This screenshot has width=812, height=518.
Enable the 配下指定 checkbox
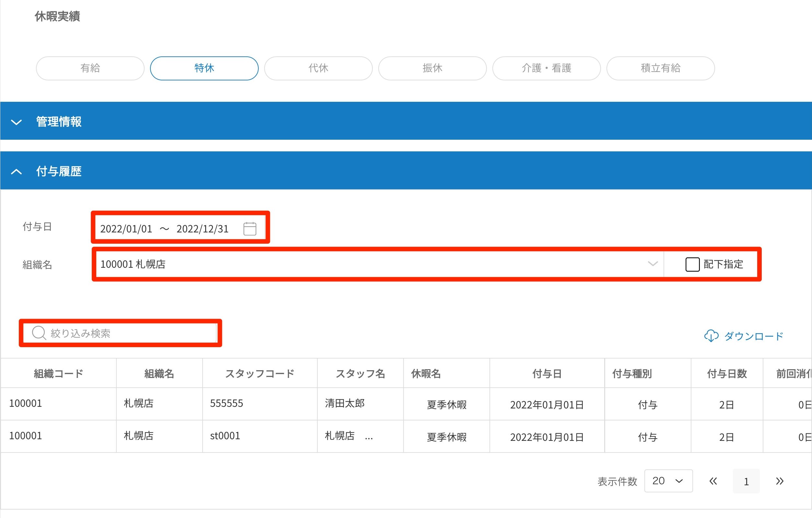point(692,264)
